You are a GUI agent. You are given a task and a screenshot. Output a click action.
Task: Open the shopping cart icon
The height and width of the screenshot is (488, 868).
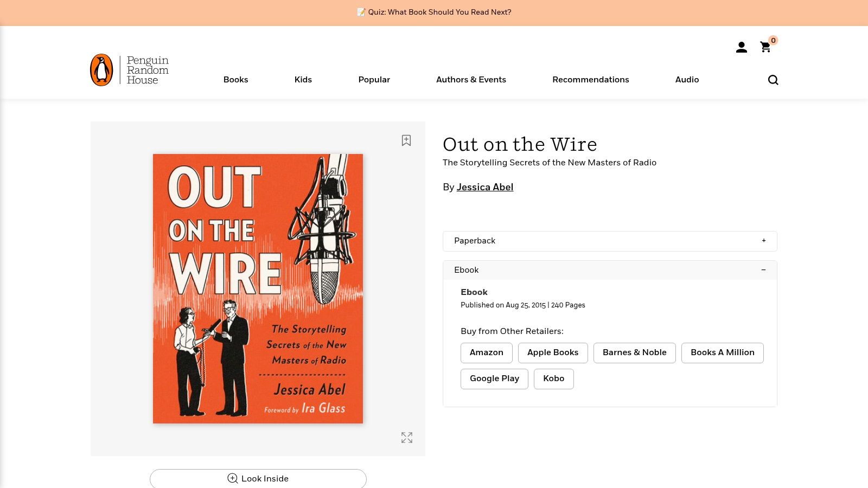click(x=765, y=47)
